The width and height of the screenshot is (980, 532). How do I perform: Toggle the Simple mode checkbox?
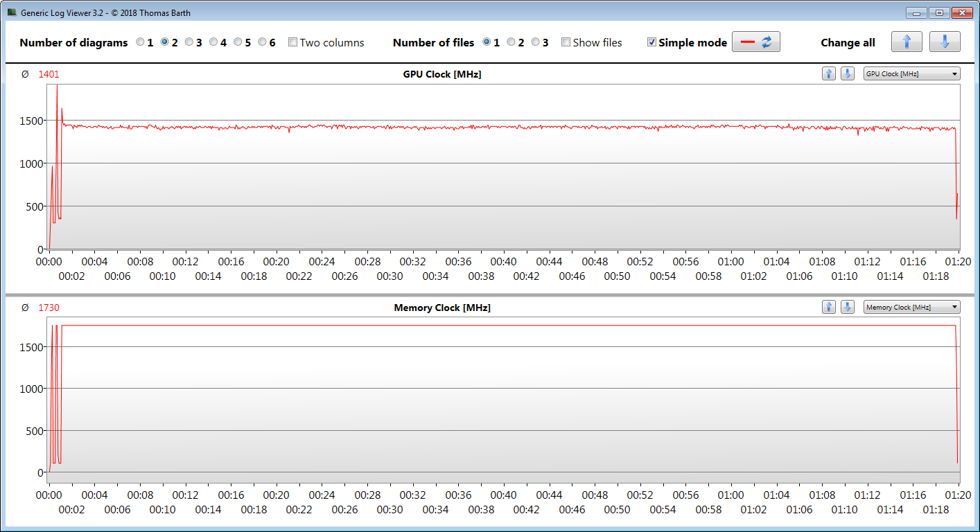(651, 42)
